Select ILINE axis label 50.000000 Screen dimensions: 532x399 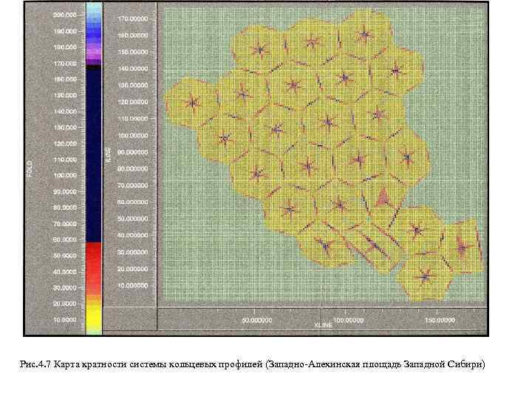(x=133, y=219)
